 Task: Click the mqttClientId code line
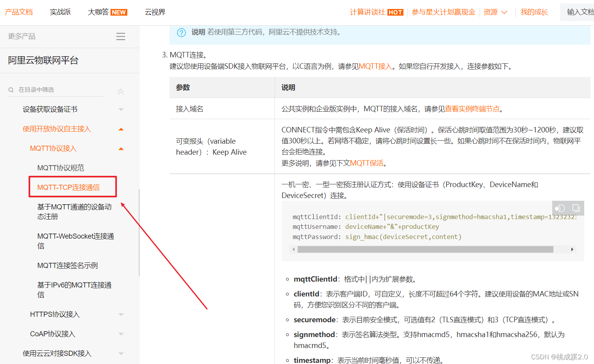point(435,217)
